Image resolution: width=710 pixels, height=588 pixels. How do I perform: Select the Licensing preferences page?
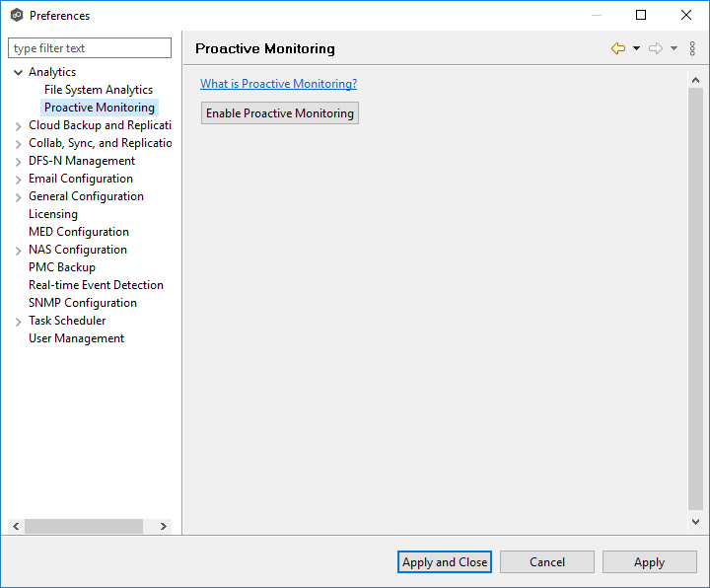click(x=53, y=214)
